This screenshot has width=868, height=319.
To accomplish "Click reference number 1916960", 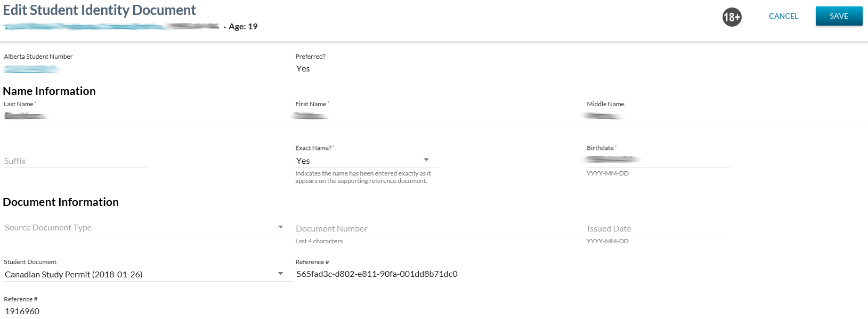I will pos(22,312).
